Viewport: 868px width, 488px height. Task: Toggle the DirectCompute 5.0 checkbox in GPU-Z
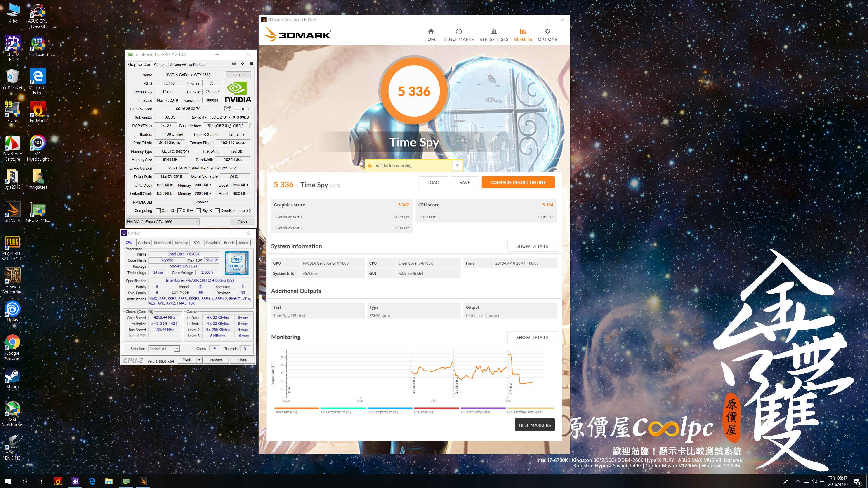coord(217,211)
